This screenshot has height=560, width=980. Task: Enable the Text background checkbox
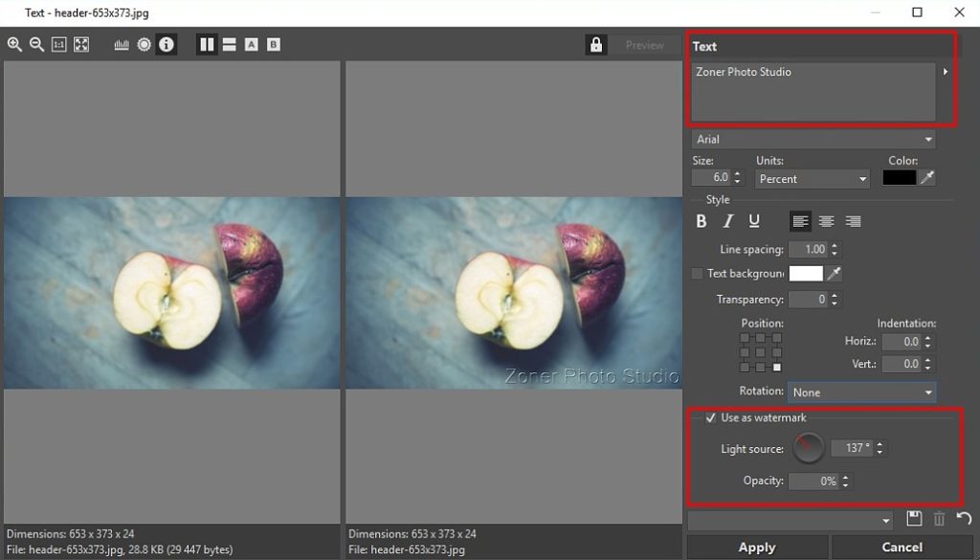pos(697,273)
